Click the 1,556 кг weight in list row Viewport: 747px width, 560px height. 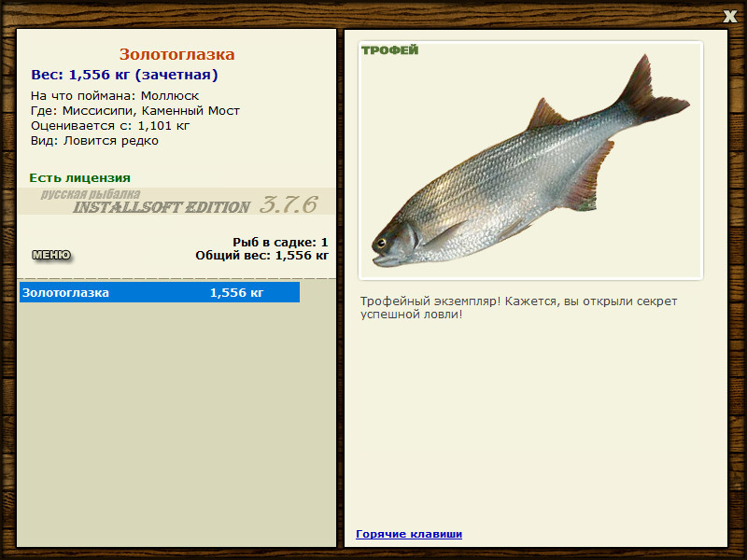pos(236,292)
